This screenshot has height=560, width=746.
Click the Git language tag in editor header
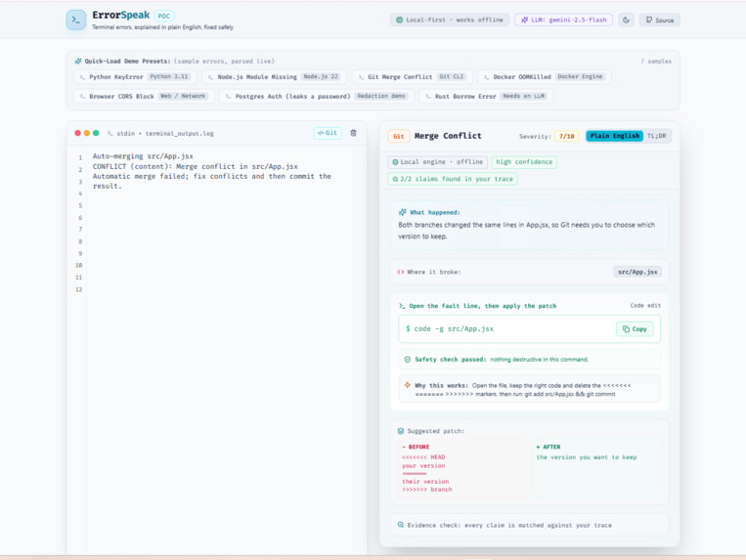[328, 133]
